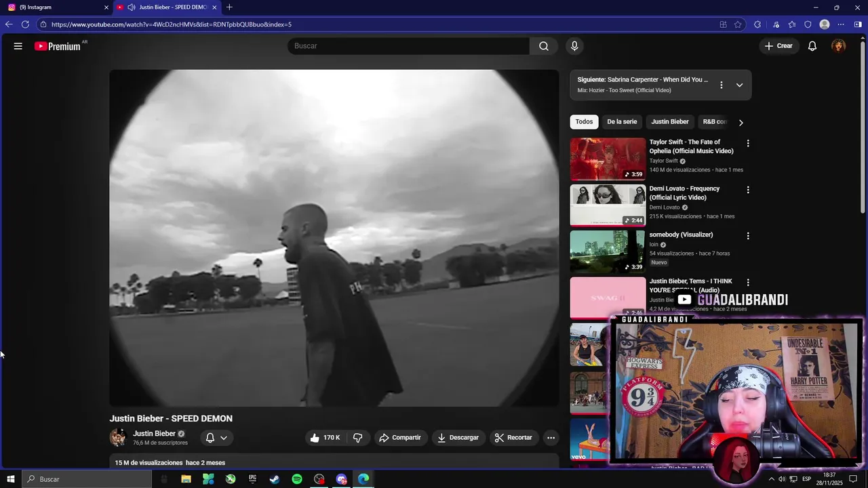The height and width of the screenshot is (488, 868).
Task: Show more filter chips with right arrow
Action: (741, 123)
